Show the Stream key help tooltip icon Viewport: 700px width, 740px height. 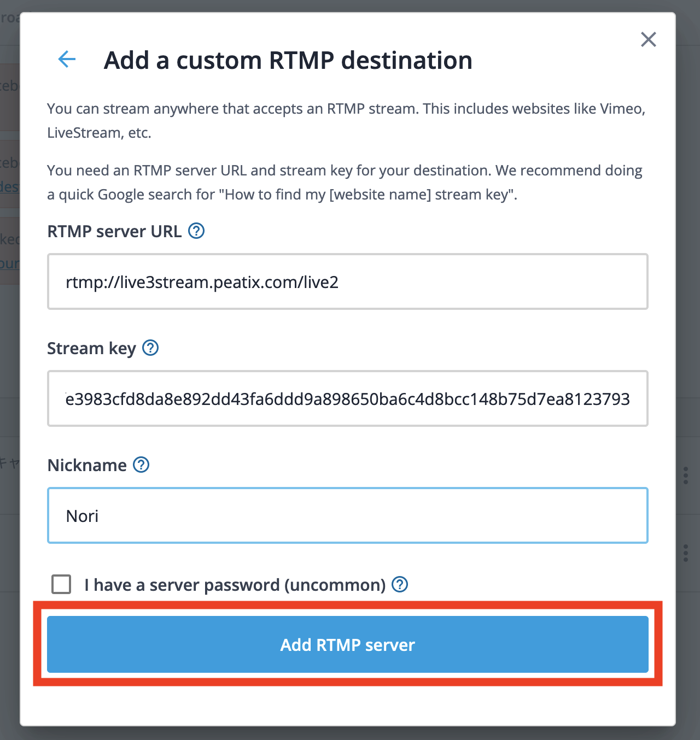point(150,348)
